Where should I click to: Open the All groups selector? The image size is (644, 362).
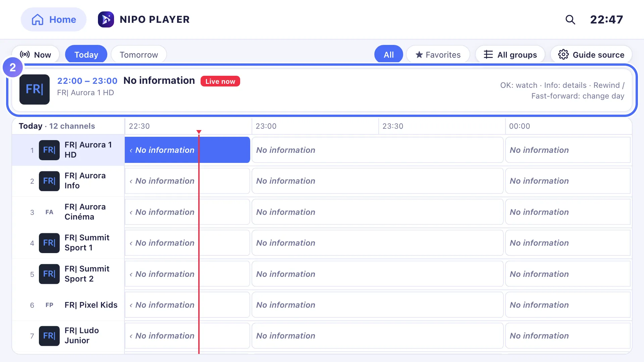pos(510,55)
